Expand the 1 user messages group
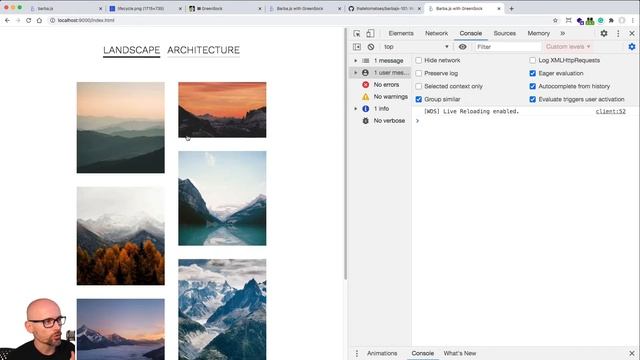 pos(356,73)
